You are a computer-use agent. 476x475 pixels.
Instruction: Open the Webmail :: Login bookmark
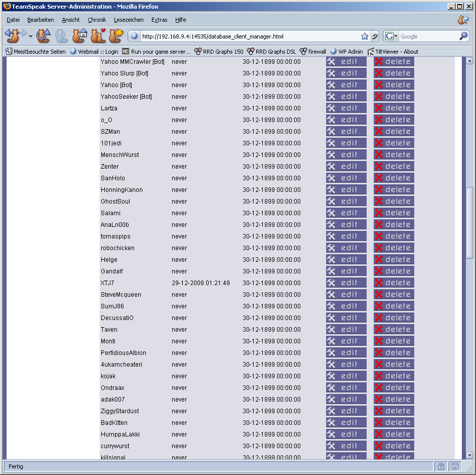tap(94, 52)
